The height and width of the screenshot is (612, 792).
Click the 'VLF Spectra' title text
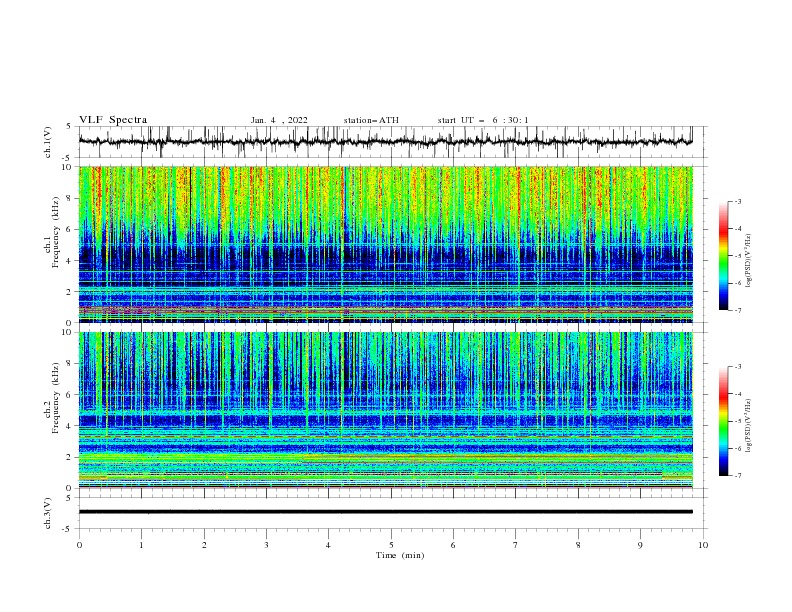point(113,120)
